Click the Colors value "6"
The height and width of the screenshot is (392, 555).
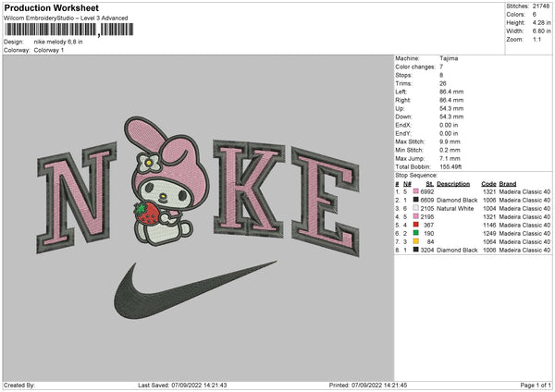535,15
